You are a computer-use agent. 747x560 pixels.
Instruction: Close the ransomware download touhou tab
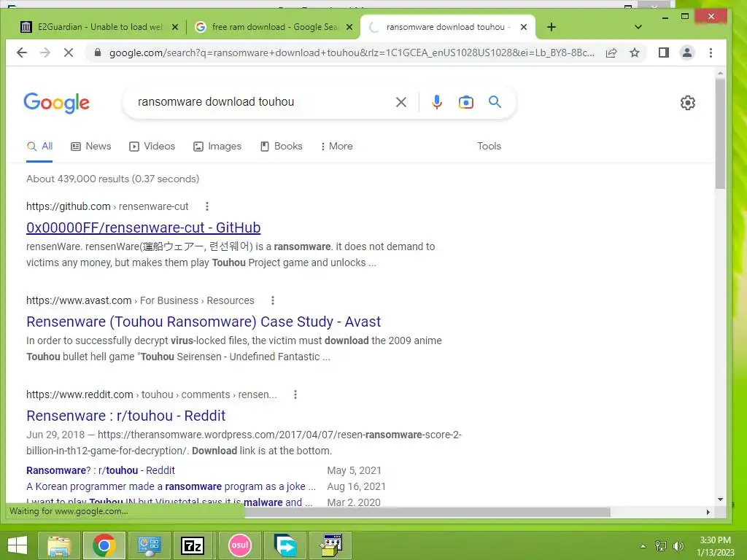[524, 27]
